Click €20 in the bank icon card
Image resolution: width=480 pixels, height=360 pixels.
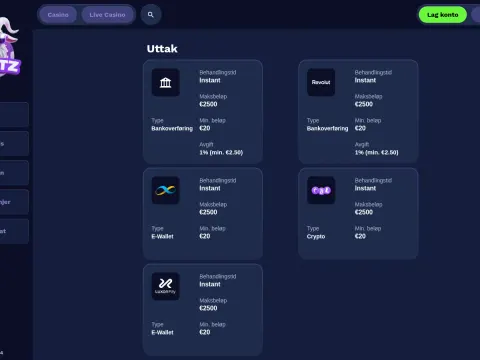tap(205, 128)
